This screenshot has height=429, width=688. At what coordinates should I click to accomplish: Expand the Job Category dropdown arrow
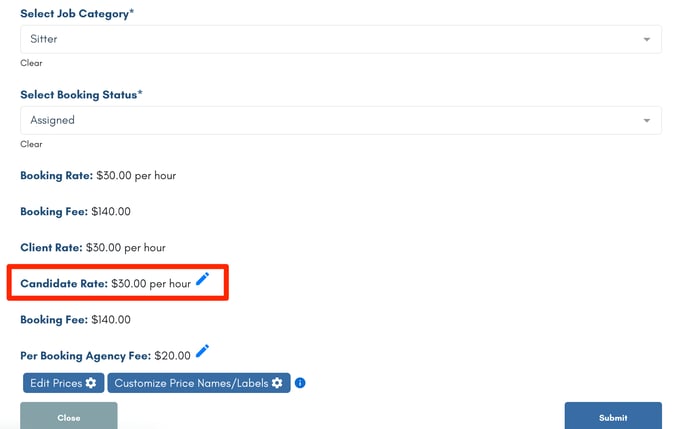pos(646,39)
